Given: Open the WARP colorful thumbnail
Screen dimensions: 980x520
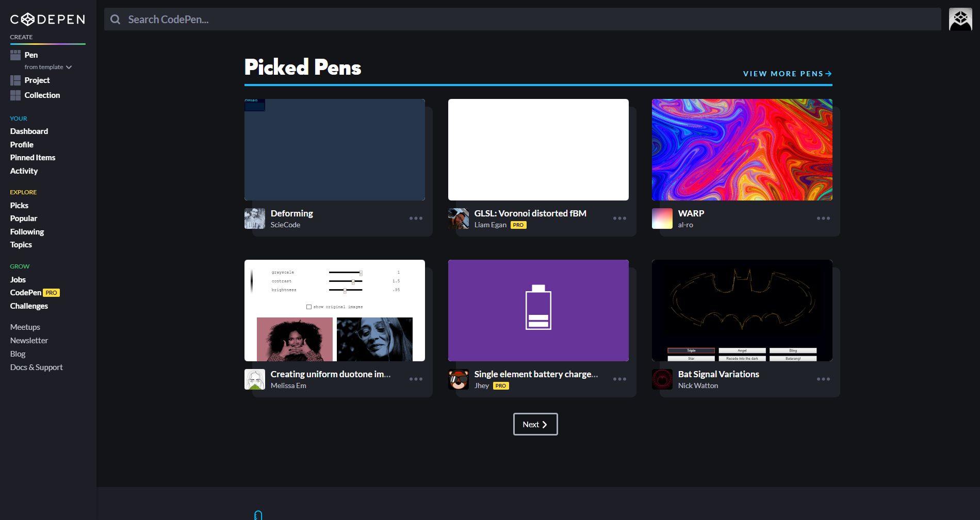Looking at the screenshot, I should click(742, 149).
